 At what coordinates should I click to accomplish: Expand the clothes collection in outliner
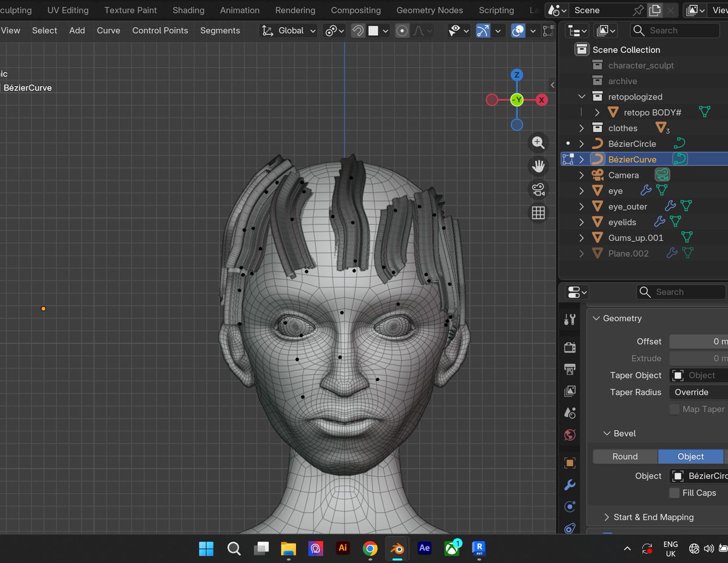582,128
